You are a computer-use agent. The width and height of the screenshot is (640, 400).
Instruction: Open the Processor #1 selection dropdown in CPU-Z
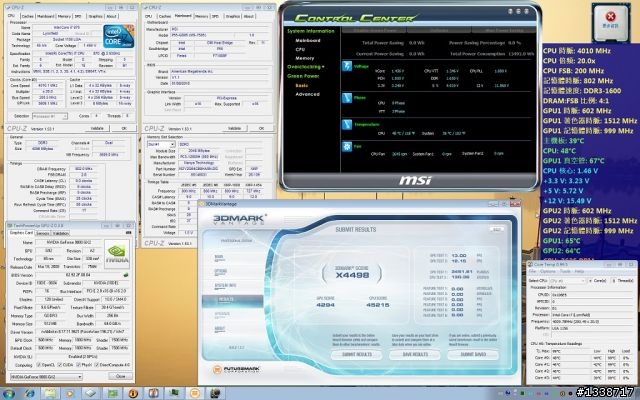[x=50, y=116]
